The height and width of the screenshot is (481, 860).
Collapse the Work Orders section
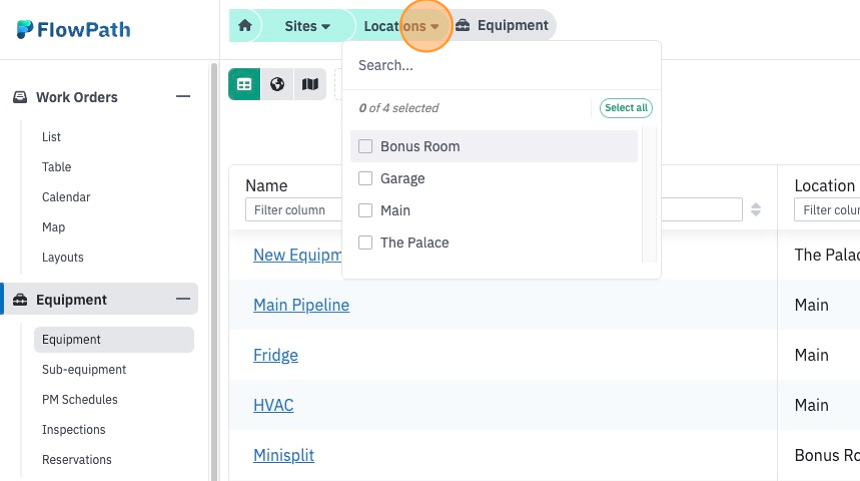[x=183, y=97]
